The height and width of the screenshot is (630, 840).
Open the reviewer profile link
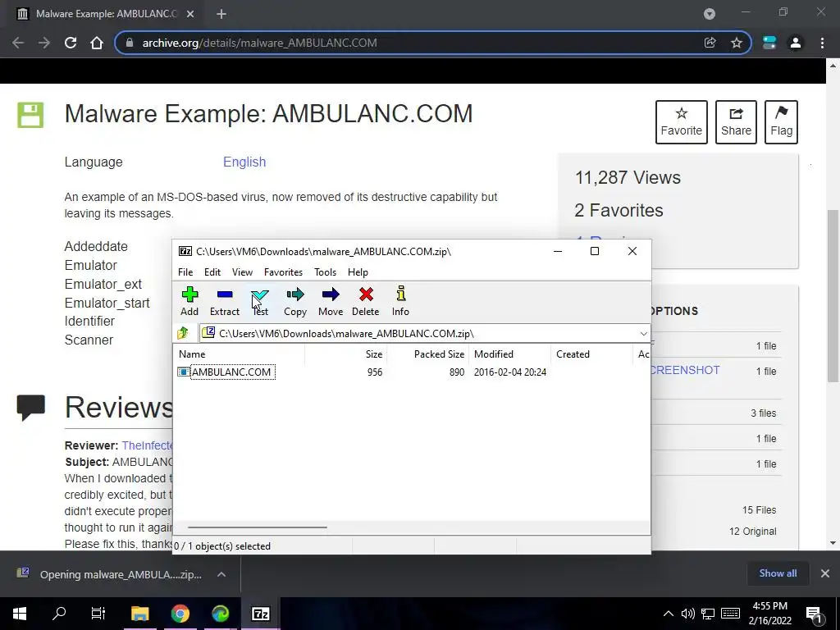148,445
